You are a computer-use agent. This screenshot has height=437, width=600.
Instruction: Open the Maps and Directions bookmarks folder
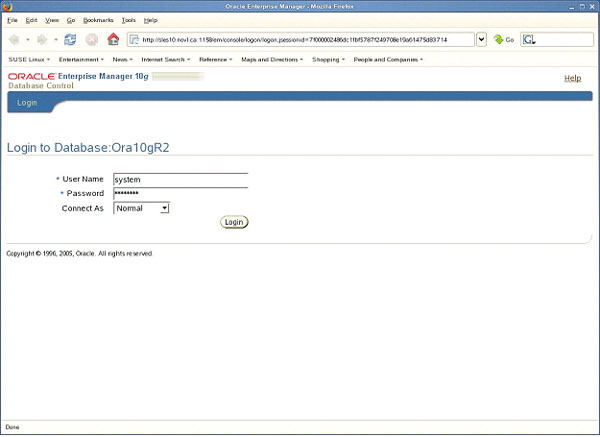(272, 60)
